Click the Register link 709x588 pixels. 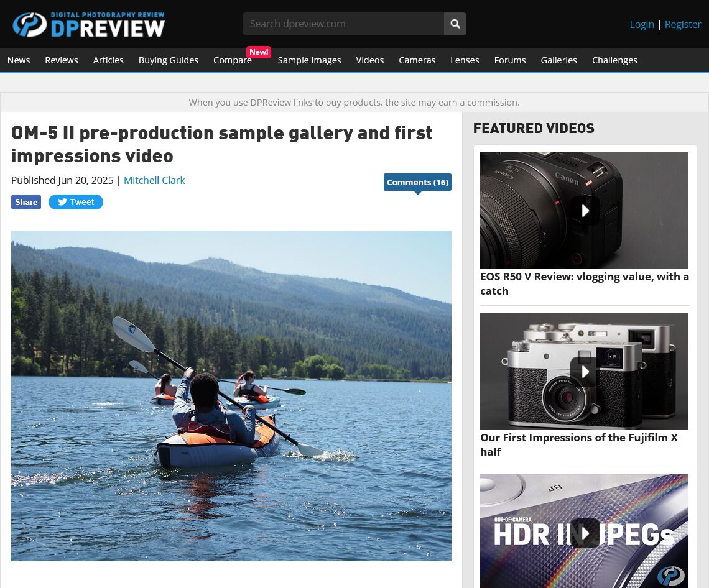click(x=682, y=24)
